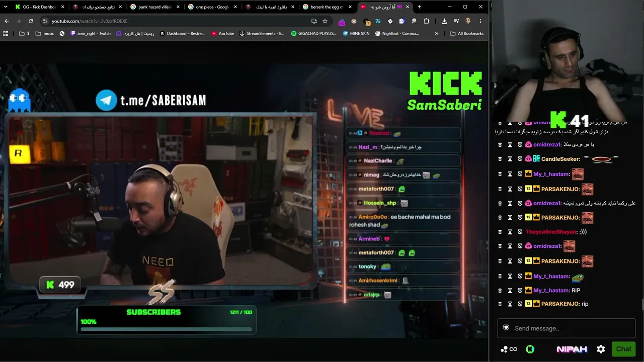Go back to the previous page
The width and height of the screenshot is (644, 362).
pyautogui.click(x=7, y=21)
